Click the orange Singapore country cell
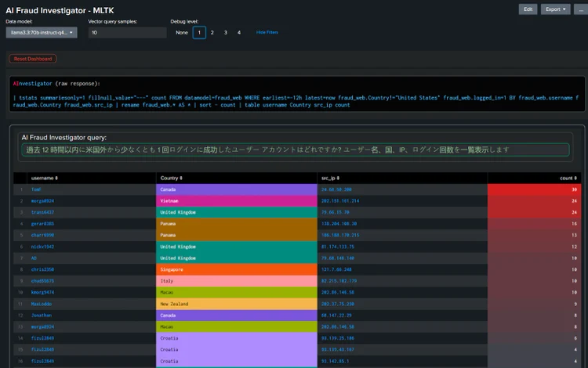 tap(236, 269)
